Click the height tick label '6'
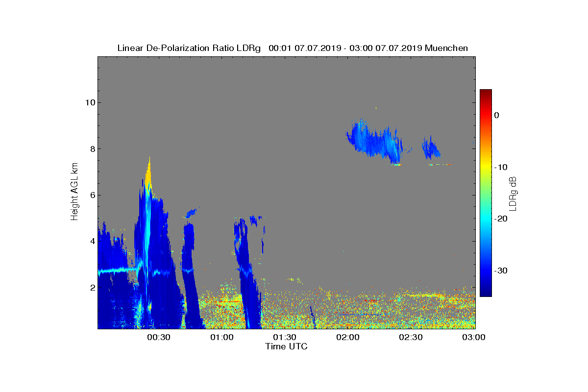588x392 pixels. (x=92, y=195)
